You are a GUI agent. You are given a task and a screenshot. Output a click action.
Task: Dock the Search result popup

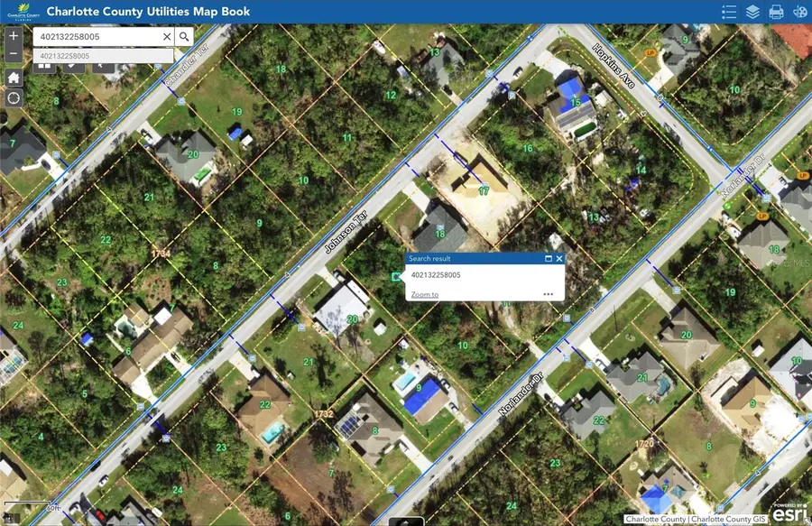[x=549, y=258]
